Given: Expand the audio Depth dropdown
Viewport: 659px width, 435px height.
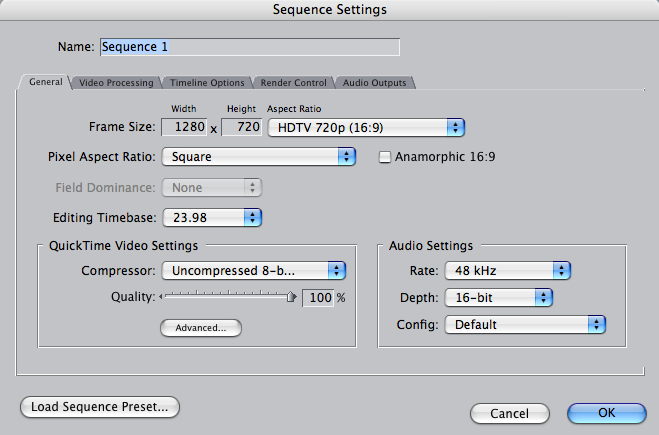Looking at the screenshot, I should click(x=498, y=297).
